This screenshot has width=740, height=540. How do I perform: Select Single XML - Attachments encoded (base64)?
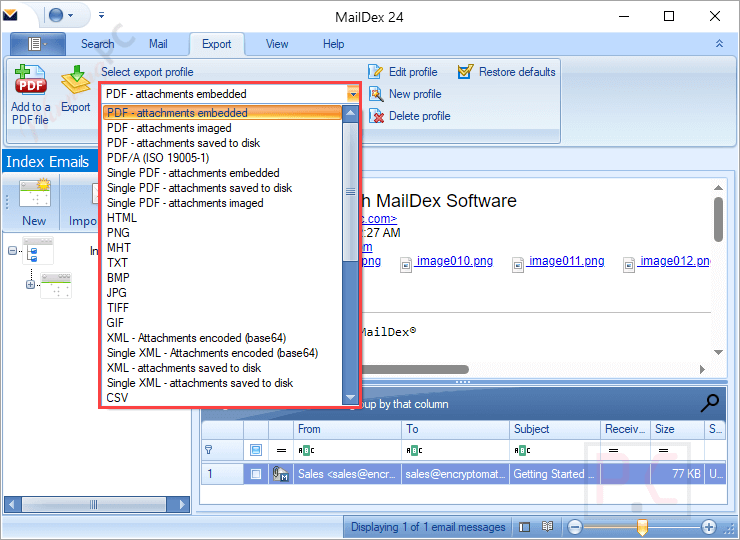pos(222,353)
